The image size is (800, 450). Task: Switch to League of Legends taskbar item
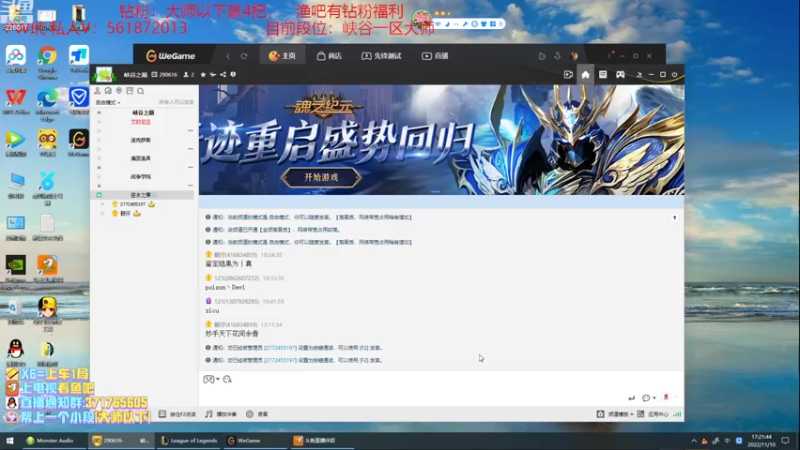pos(189,440)
